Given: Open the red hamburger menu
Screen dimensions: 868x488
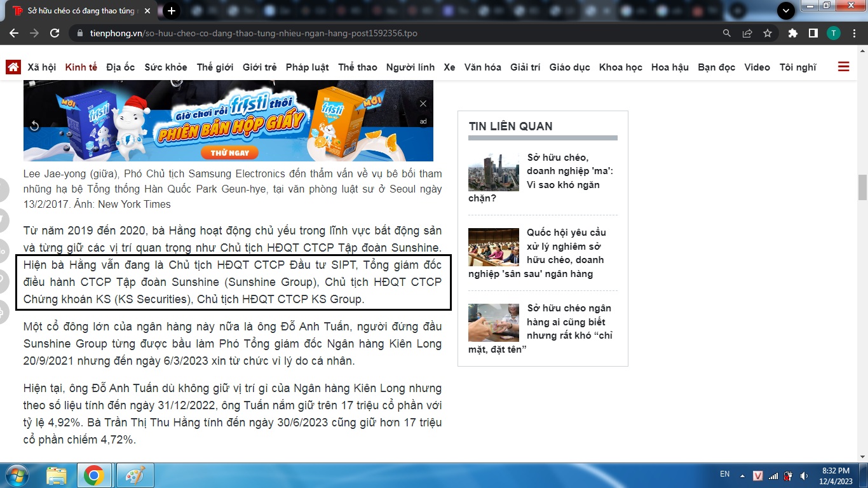Looking at the screenshot, I should (x=844, y=67).
